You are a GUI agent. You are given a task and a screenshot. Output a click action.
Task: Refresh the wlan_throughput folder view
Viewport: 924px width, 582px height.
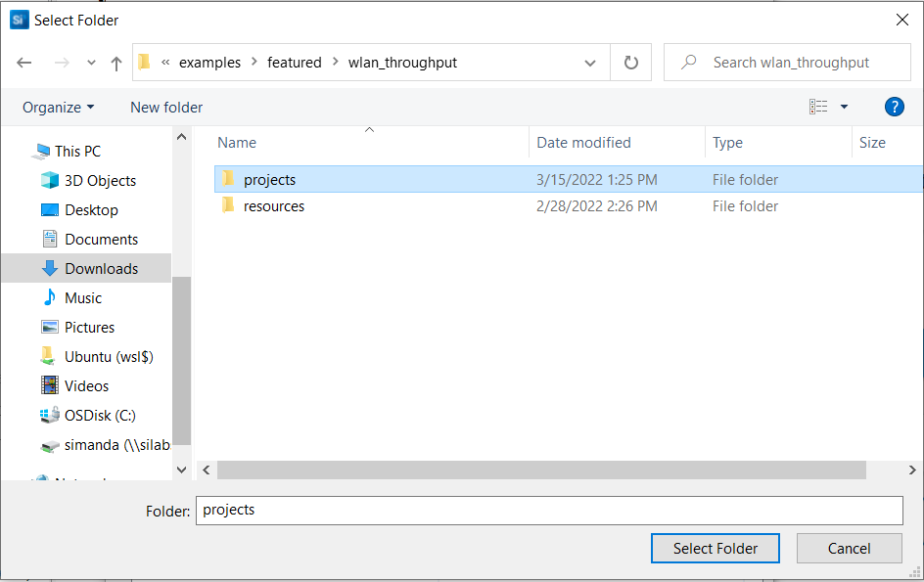[631, 62]
